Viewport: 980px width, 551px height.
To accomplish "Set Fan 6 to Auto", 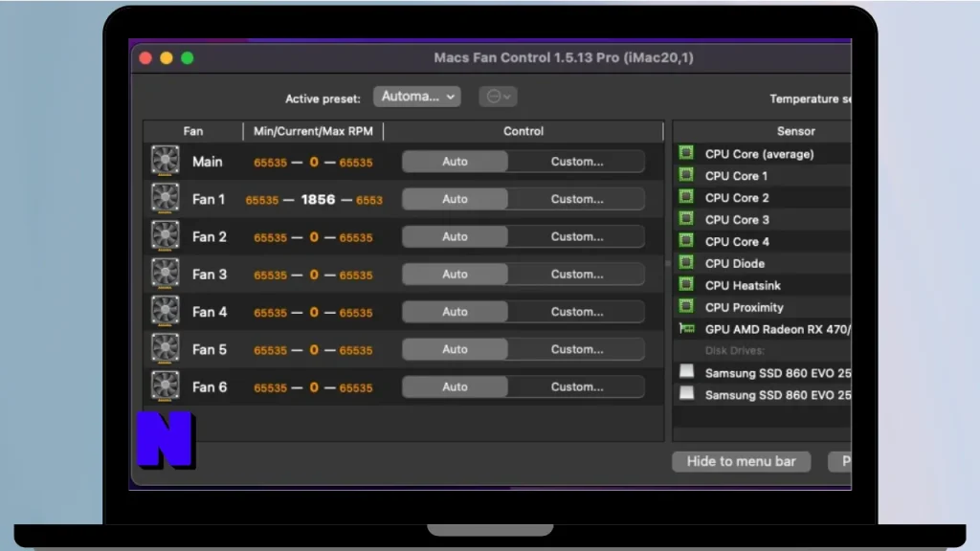I will (x=455, y=386).
